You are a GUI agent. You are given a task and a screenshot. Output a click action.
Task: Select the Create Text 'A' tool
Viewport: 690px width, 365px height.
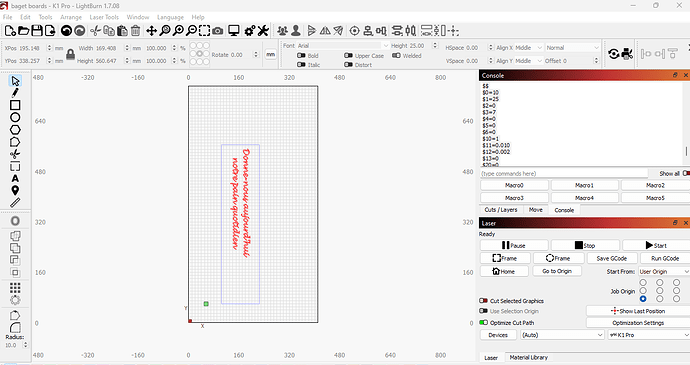pyautogui.click(x=15, y=178)
